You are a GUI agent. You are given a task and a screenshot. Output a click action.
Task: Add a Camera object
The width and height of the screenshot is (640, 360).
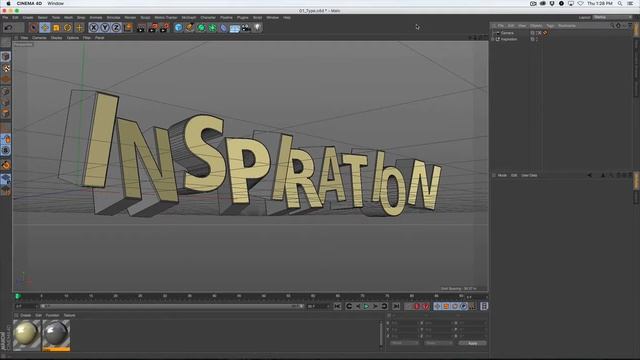click(x=246, y=28)
